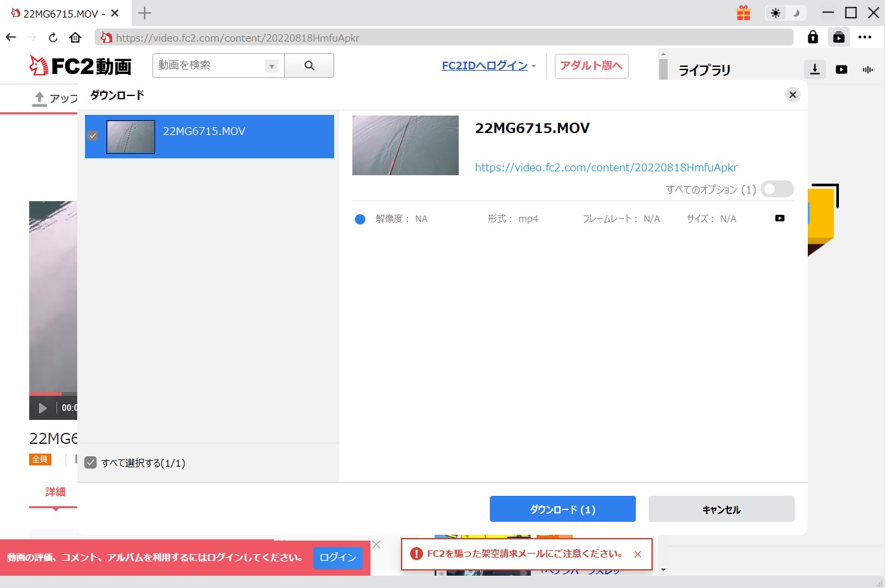Click the address bar URL field

coord(444,38)
